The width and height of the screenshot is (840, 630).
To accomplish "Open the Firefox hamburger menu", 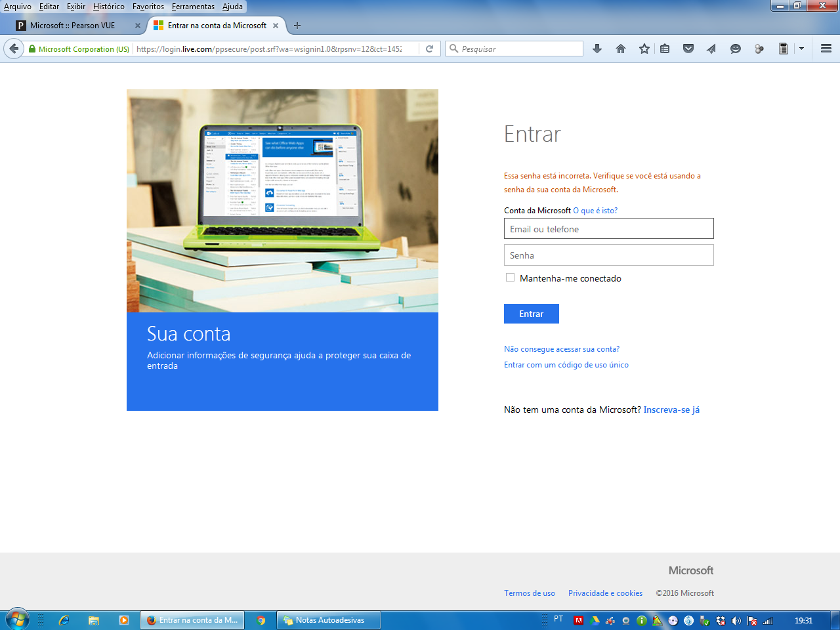I will pyautogui.click(x=826, y=49).
